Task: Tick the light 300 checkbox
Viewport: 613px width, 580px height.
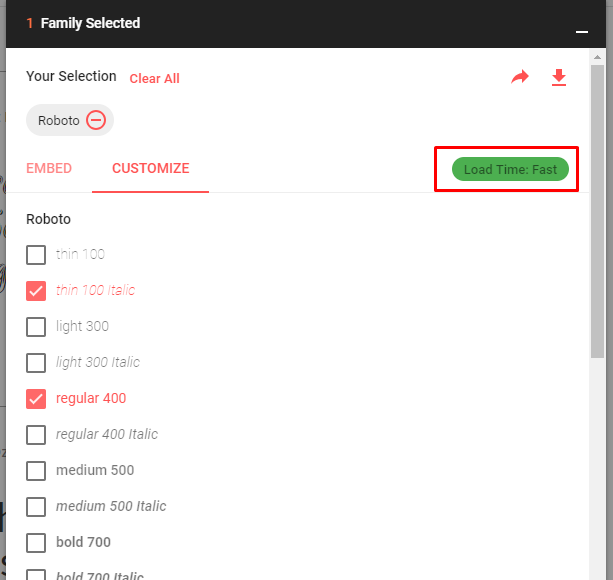Action: [36, 327]
